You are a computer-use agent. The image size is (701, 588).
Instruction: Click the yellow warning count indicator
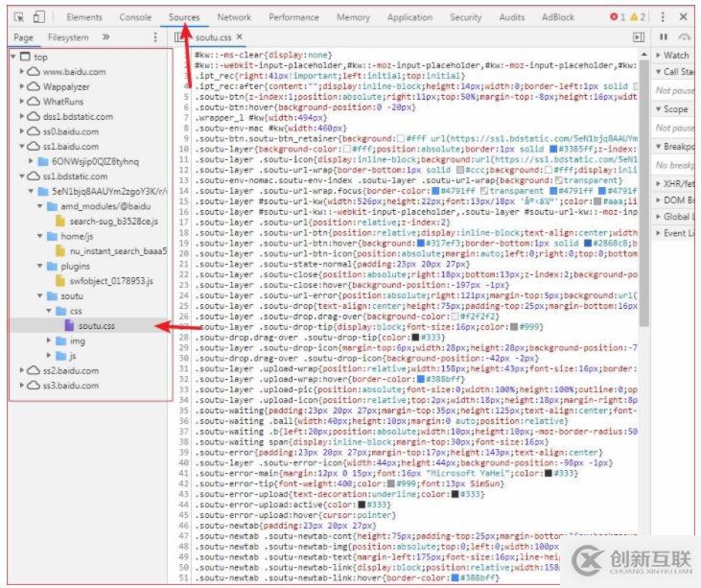point(639,17)
